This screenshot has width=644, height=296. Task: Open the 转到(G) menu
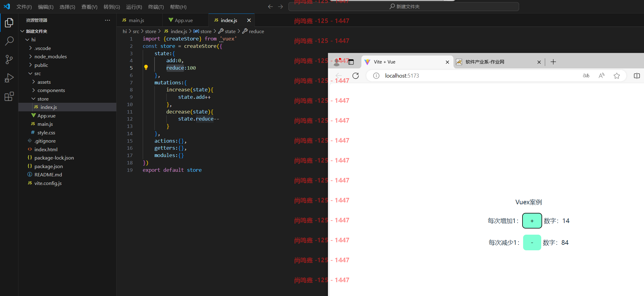pos(112,7)
